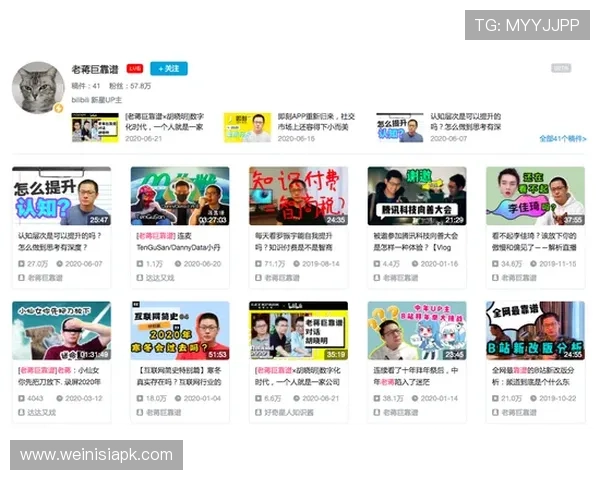Click play count icon beside 27.0万
Image resolution: width=600 pixels, height=480 pixels.
[21, 264]
